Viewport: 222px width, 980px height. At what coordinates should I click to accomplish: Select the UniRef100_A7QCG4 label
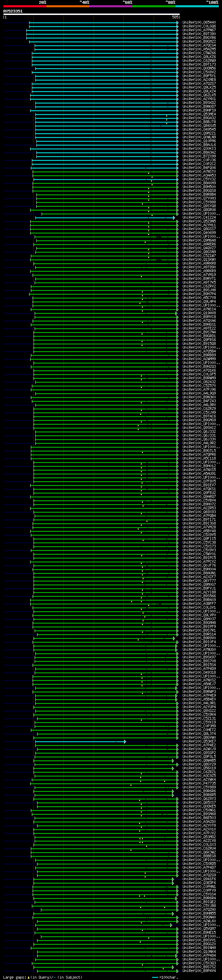coord(199,45)
